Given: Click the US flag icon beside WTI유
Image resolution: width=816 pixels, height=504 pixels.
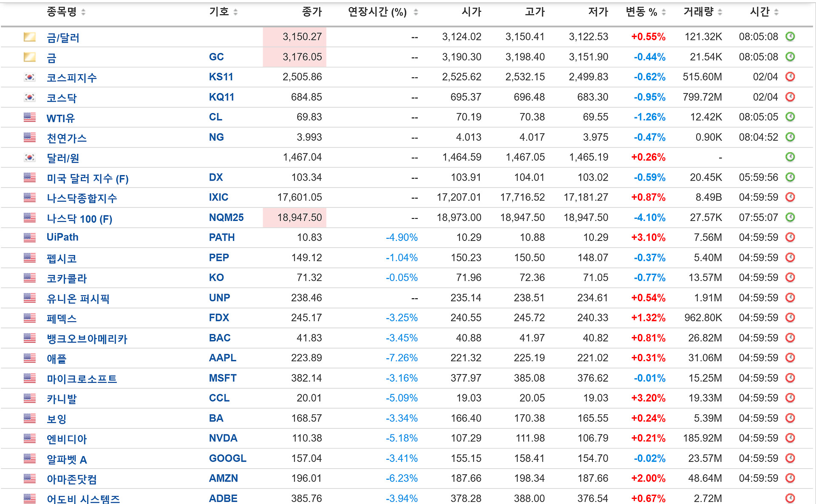Looking at the screenshot, I should (29, 117).
